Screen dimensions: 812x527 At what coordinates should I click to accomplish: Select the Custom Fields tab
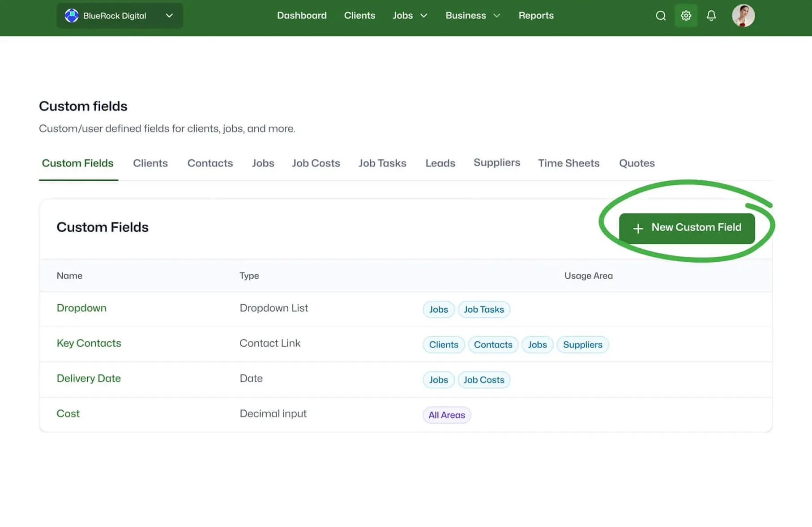click(x=78, y=163)
